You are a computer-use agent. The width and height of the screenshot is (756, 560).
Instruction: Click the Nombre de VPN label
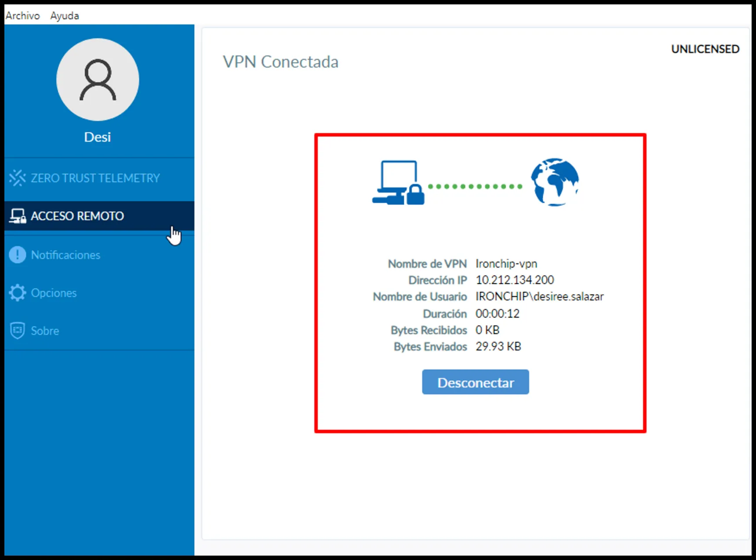pyautogui.click(x=427, y=264)
